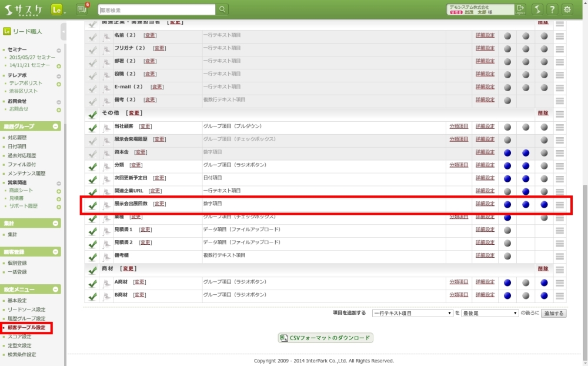Click 詳細設定 link for 展示会出展回数
Viewport: 588px width, 366px height.
point(485,204)
